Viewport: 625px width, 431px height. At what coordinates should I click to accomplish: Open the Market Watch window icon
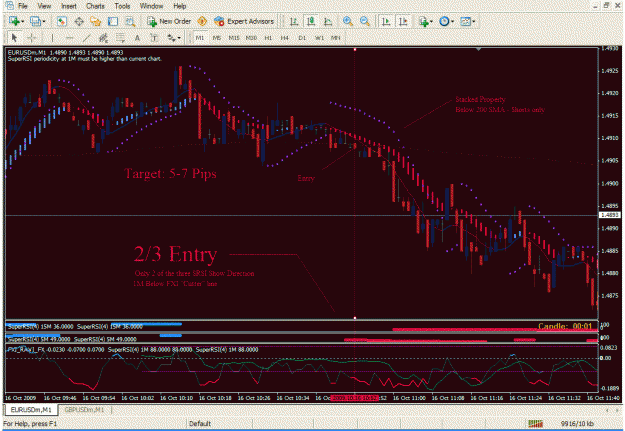coord(61,22)
